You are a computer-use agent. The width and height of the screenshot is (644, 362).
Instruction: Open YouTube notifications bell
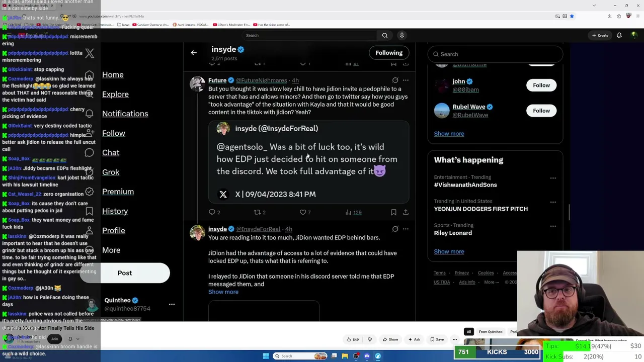(619, 35)
